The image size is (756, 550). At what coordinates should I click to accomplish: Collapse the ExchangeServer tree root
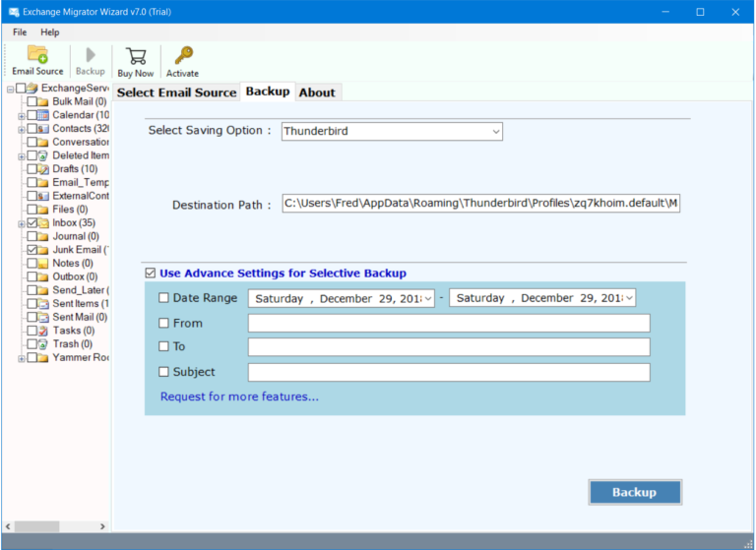point(10,90)
